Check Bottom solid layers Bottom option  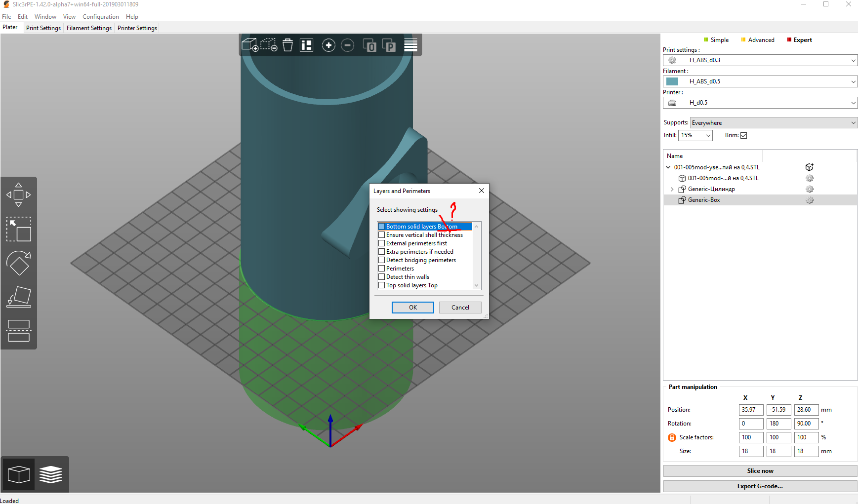click(381, 227)
